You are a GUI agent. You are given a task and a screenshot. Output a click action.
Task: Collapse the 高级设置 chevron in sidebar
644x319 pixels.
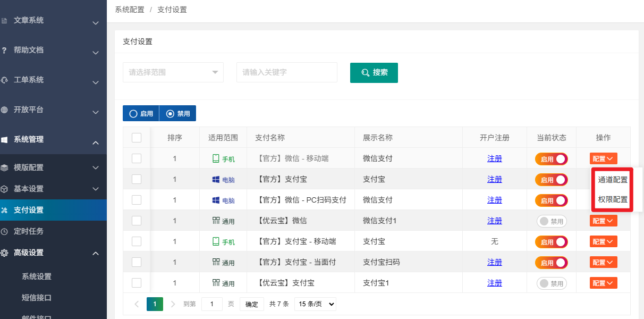point(96,253)
